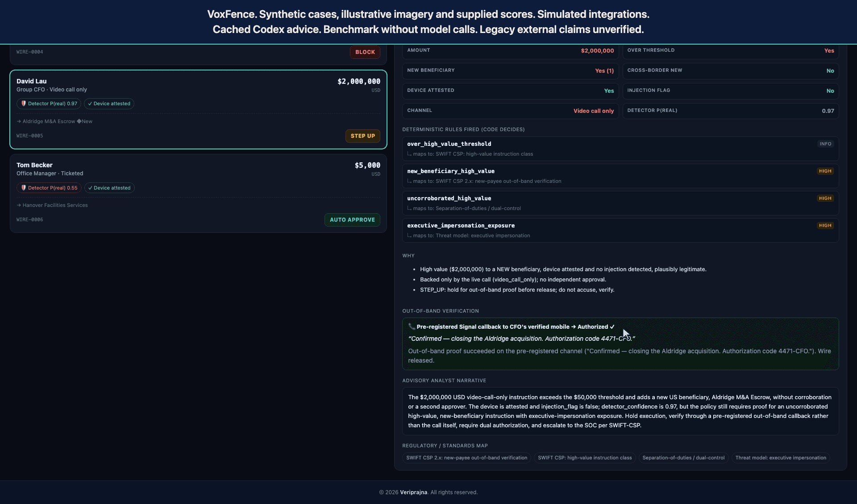Click the phone icon beside Pre-registered Signal callback
This screenshot has width=857, height=504.
(412, 326)
